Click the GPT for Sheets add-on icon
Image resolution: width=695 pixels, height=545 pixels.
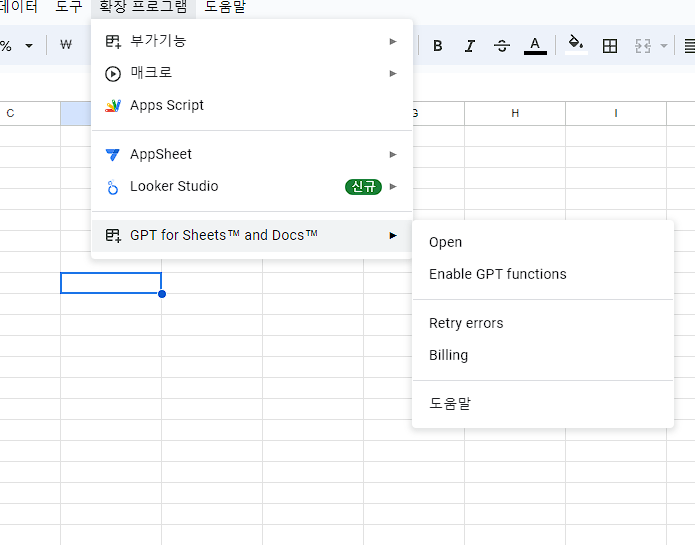(x=113, y=235)
